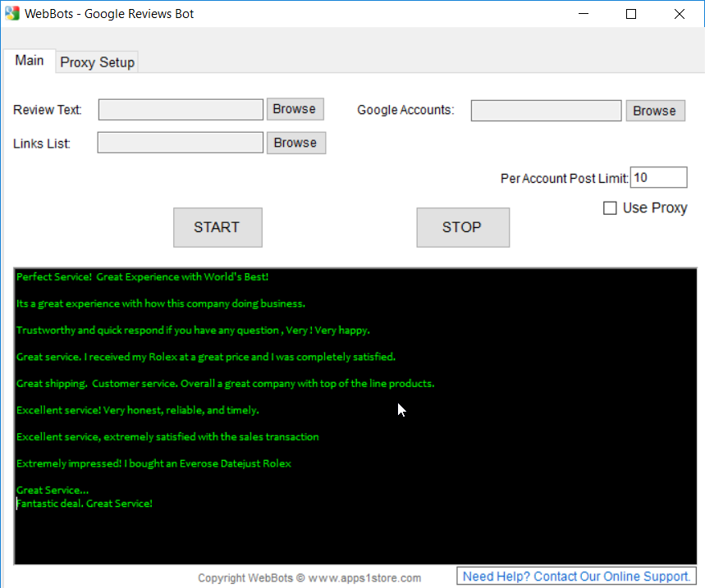Click the 'Perfect Service!' review line
Image resolution: width=705 pixels, height=588 pixels.
[142, 276]
